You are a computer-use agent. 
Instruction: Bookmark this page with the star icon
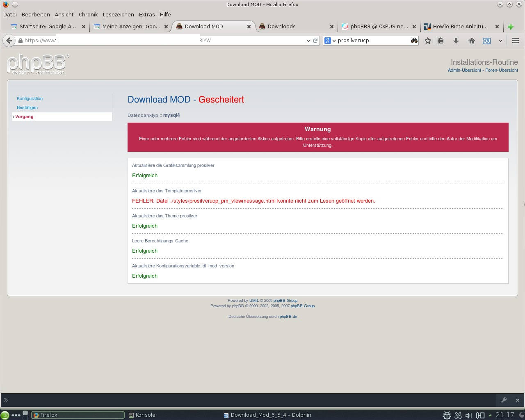[428, 41]
